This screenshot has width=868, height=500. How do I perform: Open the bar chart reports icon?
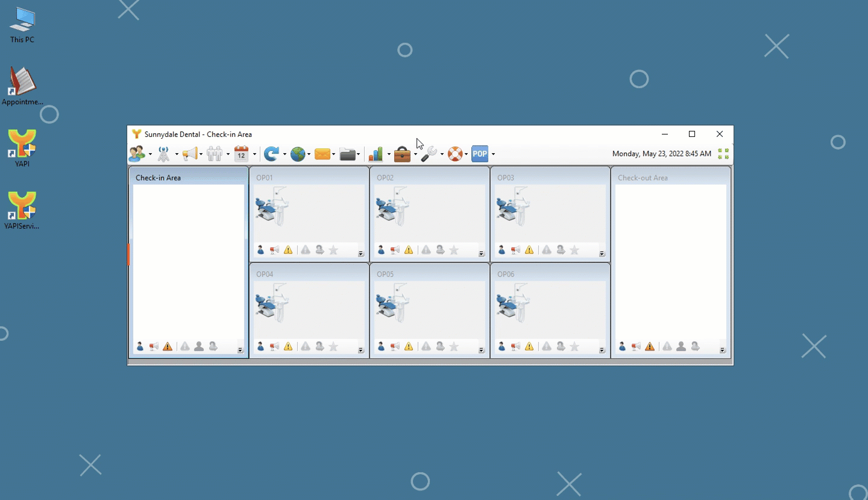376,154
